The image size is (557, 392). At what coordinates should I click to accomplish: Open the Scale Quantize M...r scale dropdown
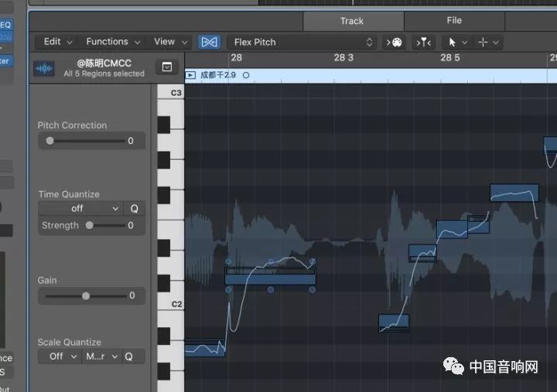point(101,356)
